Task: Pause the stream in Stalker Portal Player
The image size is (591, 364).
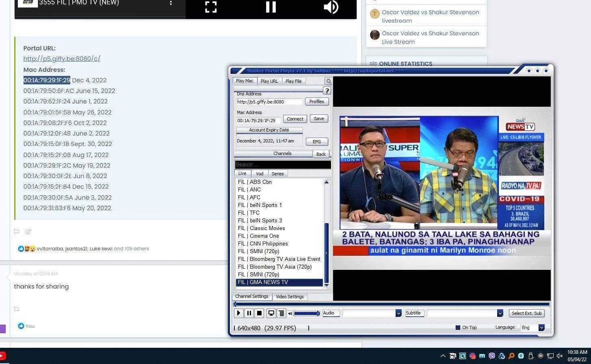Action: point(249,313)
